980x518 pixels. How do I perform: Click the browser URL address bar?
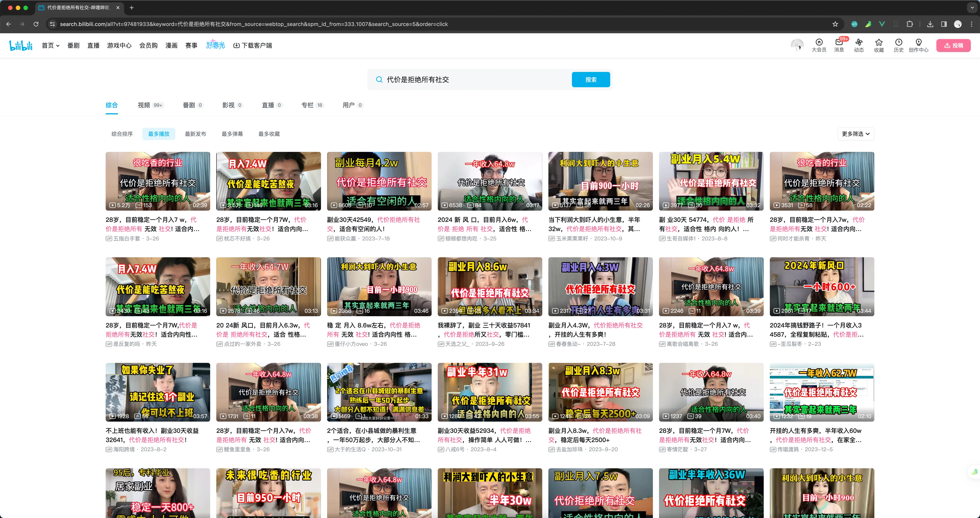(441, 24)
